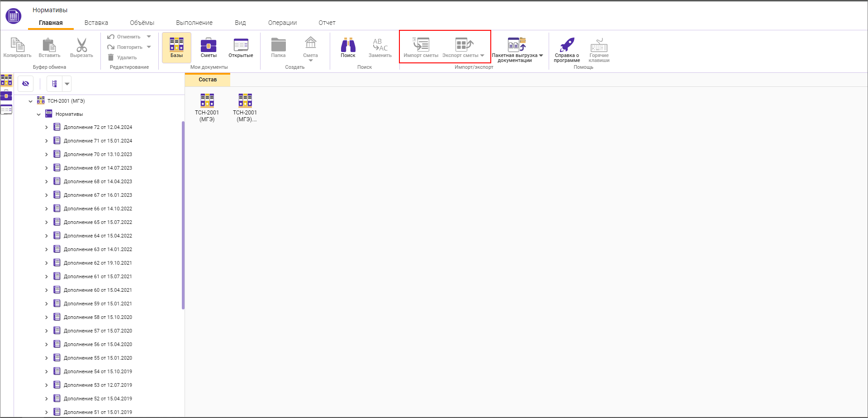Screen dimensions: 868x418
Task: Select Дополнение 62 от 19.10.2021 row
Action: tap(98, 263)
